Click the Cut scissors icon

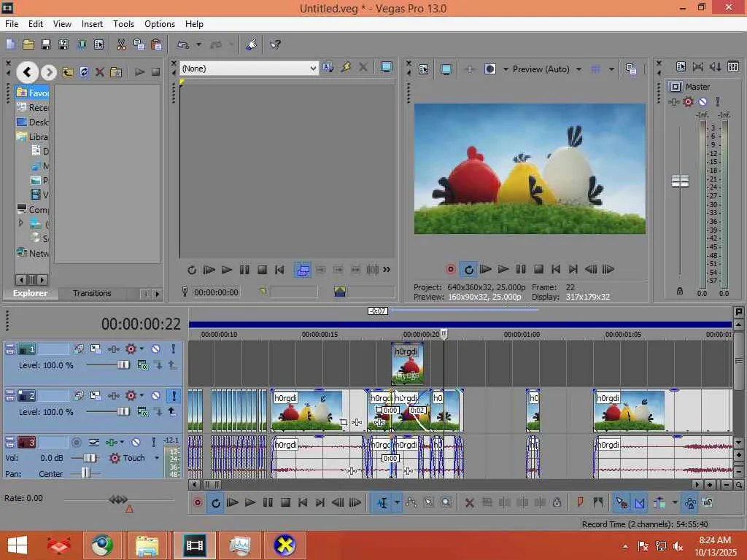point(121,44)
